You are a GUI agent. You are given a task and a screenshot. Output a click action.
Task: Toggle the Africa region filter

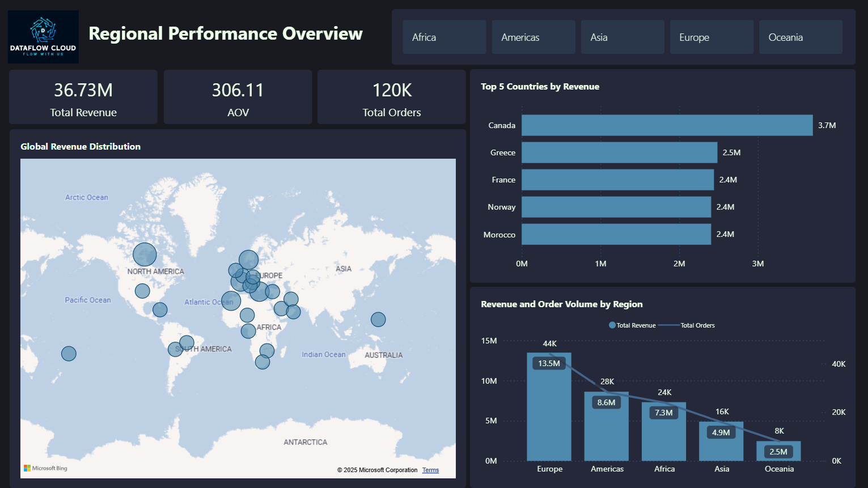(x=444, y=37)
